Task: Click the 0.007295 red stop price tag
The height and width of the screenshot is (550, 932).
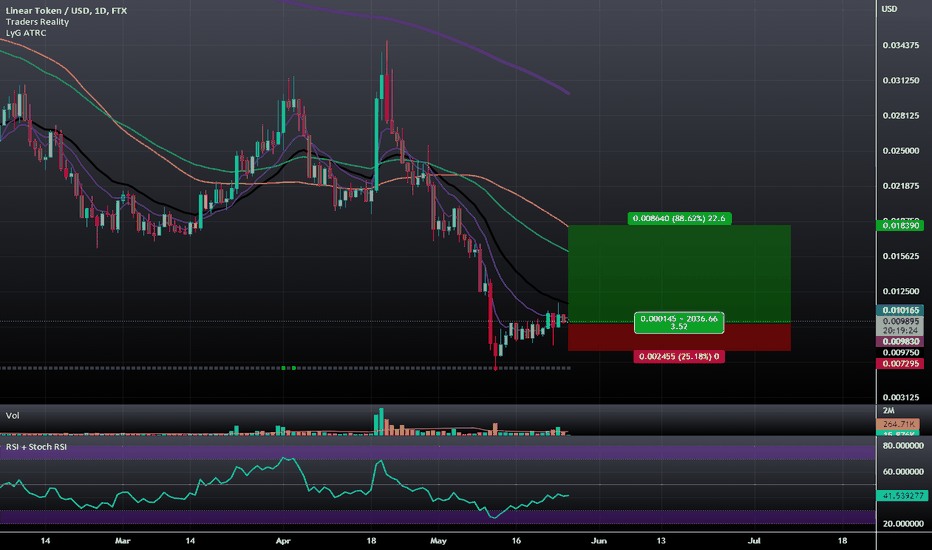Action: tap(900, 363)
